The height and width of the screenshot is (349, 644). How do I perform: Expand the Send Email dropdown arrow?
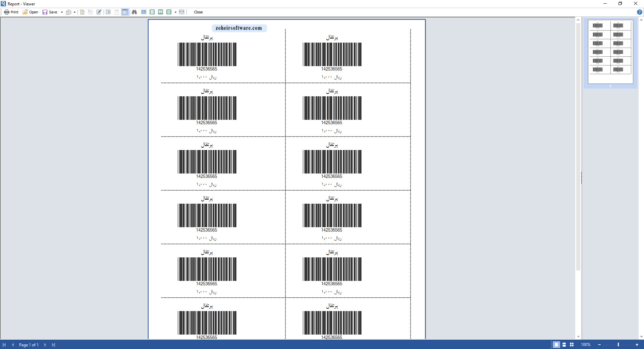click(74, 12)
